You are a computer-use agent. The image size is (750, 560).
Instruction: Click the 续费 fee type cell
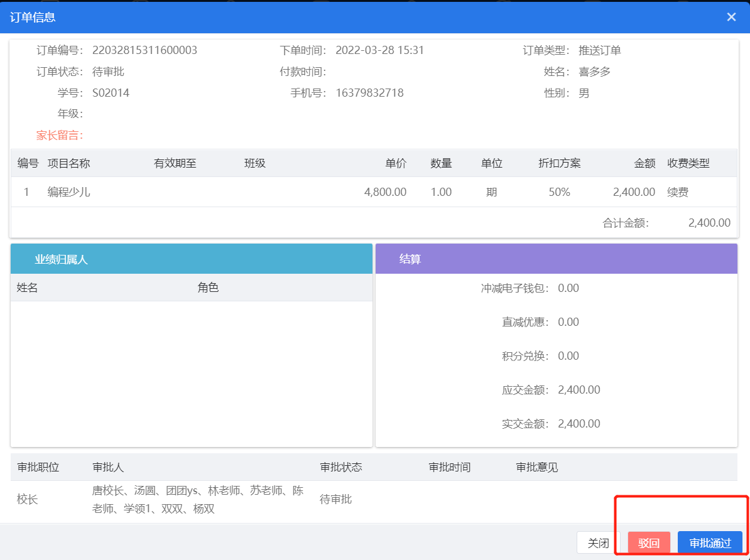point(678,192)
